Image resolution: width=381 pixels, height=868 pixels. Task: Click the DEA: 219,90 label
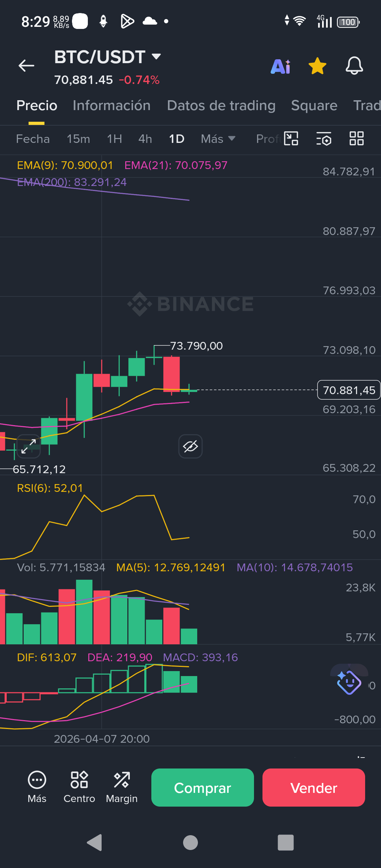[120, 657]
